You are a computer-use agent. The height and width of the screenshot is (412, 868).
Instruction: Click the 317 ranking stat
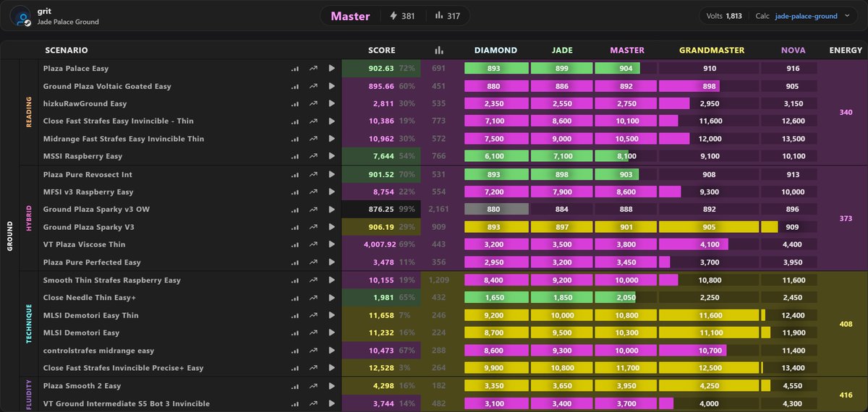point(449,16)
